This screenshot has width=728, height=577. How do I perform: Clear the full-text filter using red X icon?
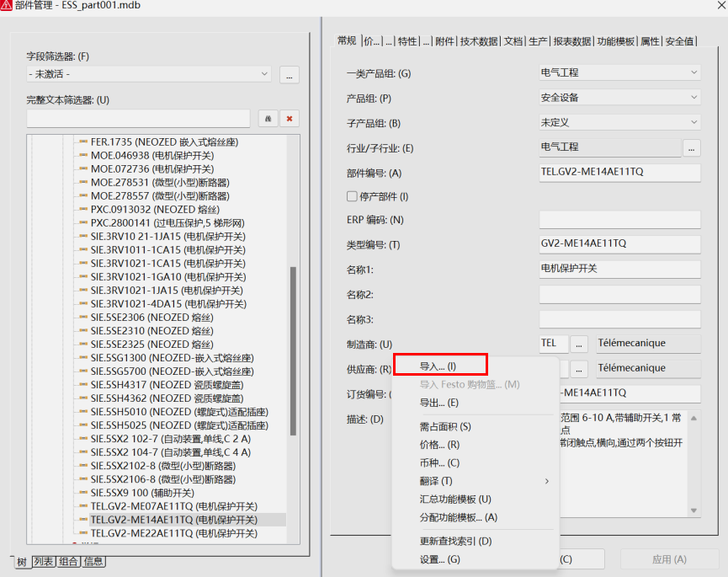pyautogui.click(x=289, y=118)
